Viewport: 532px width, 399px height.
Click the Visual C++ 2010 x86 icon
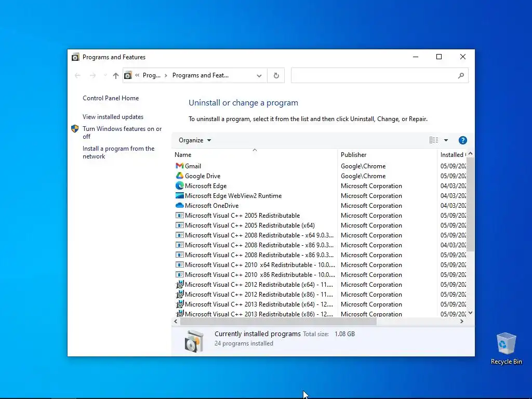179,274
